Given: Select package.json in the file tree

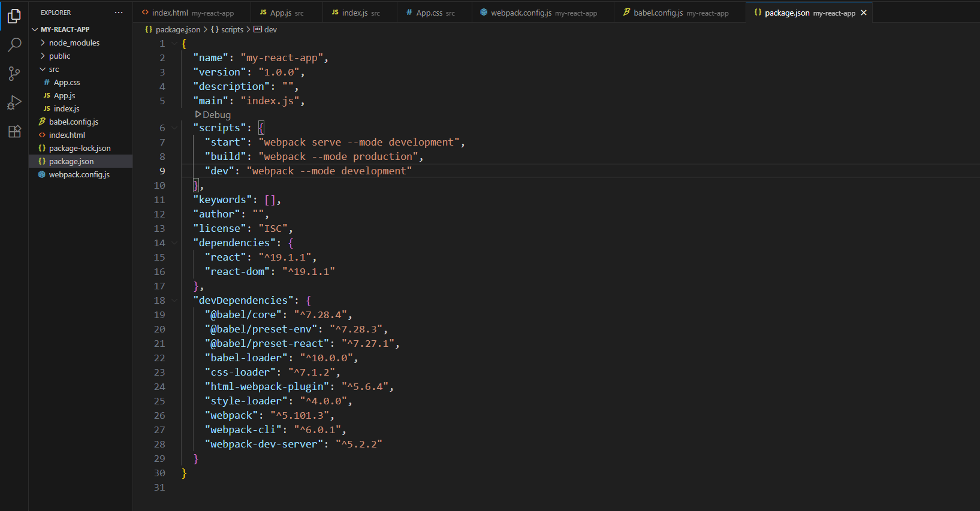Looking at the screenshot, I should (x=80, y=161).
